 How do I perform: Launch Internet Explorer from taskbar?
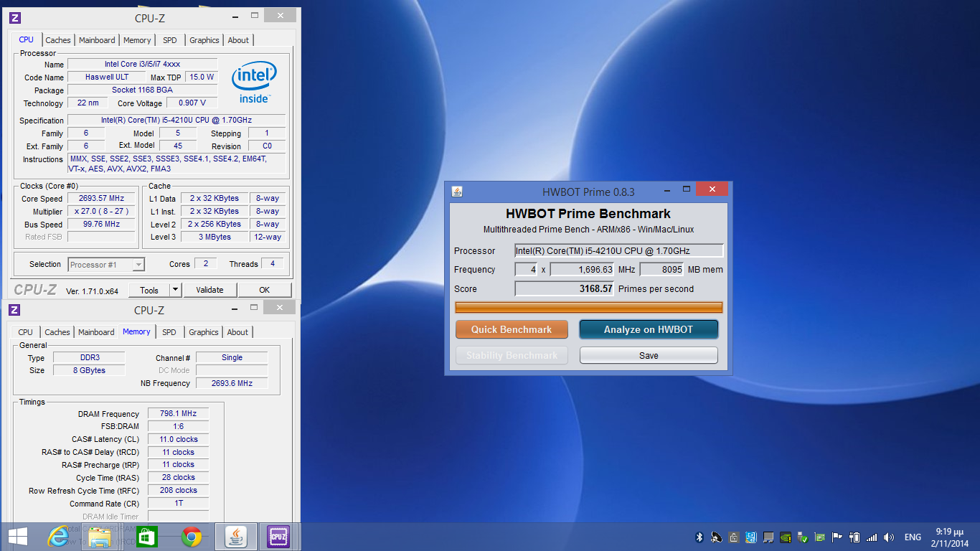coord(58,537)
